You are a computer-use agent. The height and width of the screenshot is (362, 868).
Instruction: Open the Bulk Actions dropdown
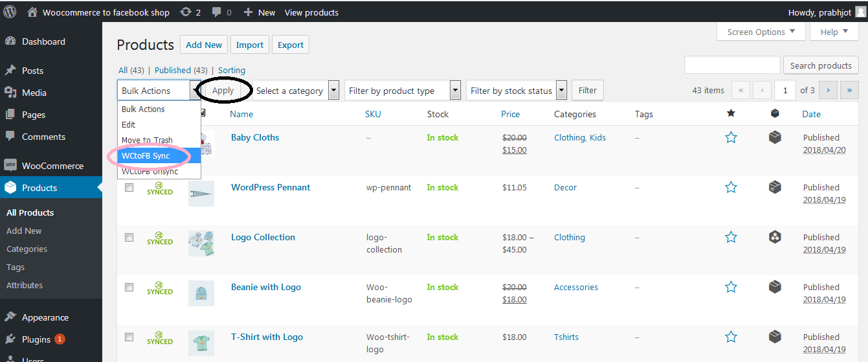(x=159, y=91)
